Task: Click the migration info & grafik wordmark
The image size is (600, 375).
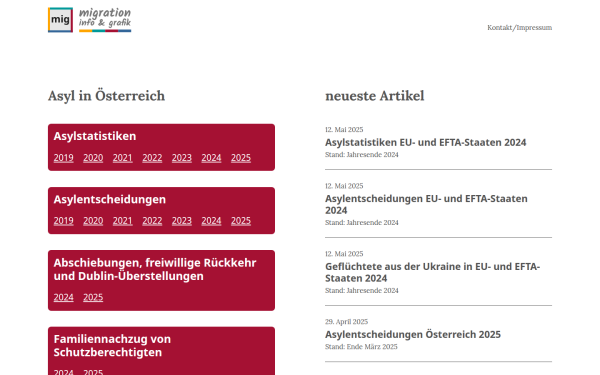Action: pyautogui.click(x=105, y=20)
